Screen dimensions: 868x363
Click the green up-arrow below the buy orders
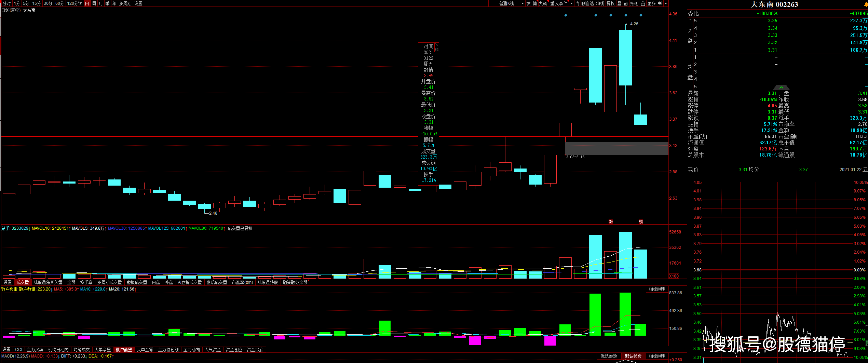781,88
